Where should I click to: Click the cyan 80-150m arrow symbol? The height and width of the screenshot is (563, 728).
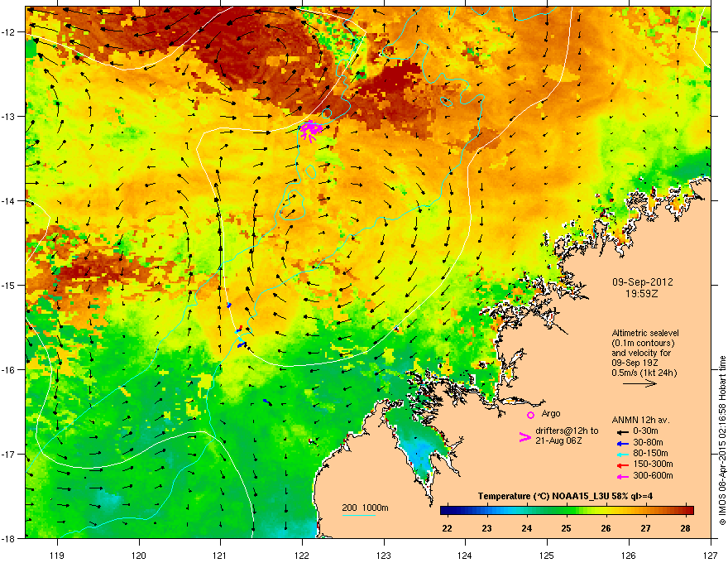621,455
